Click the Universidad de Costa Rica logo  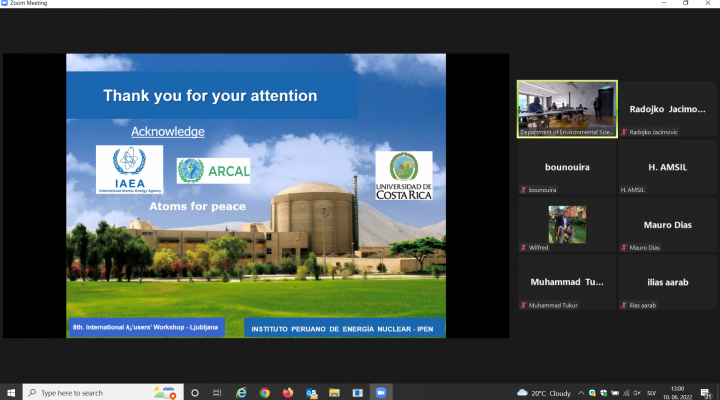(x=404, y=176)
